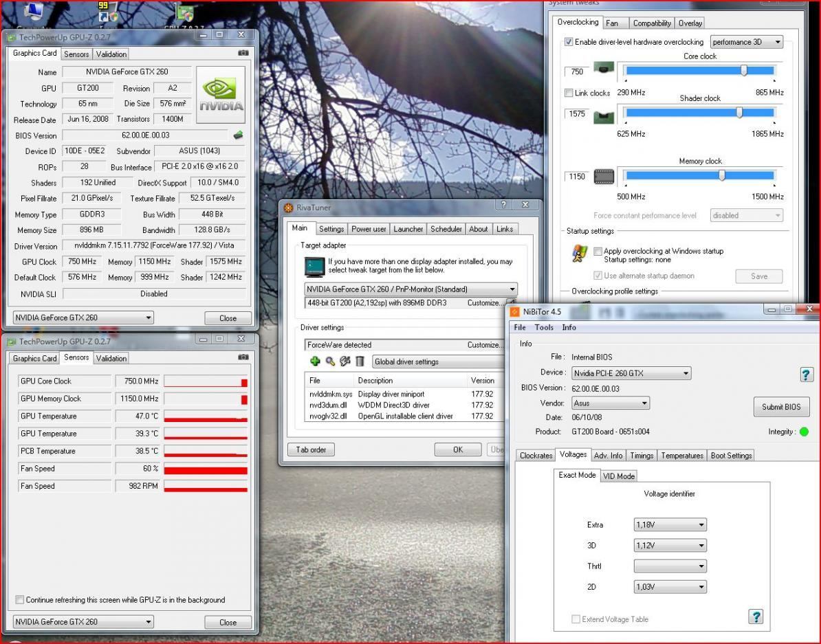This screenshot has height=644, width=821.
Task: Toggle the Extend Voltage Table checkbox
Action: (x=576, y=619)
